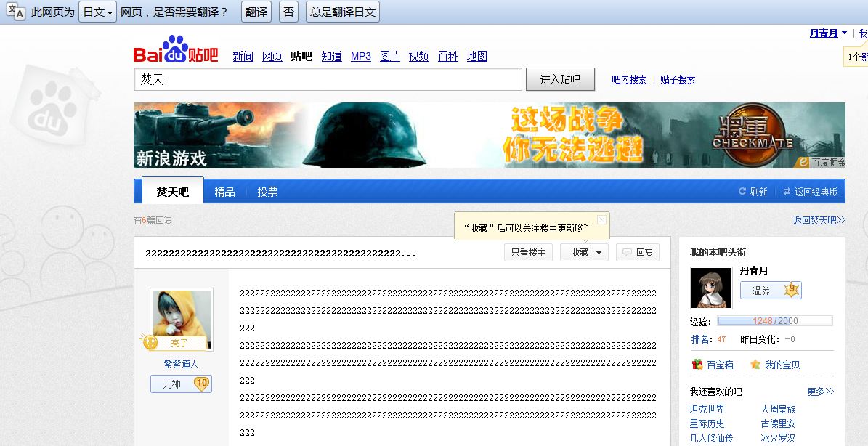This screenshot has width=868, height=446.
Task: Click 吧内搜索 link
Action: pyautogui.click(x=630, y=79)
